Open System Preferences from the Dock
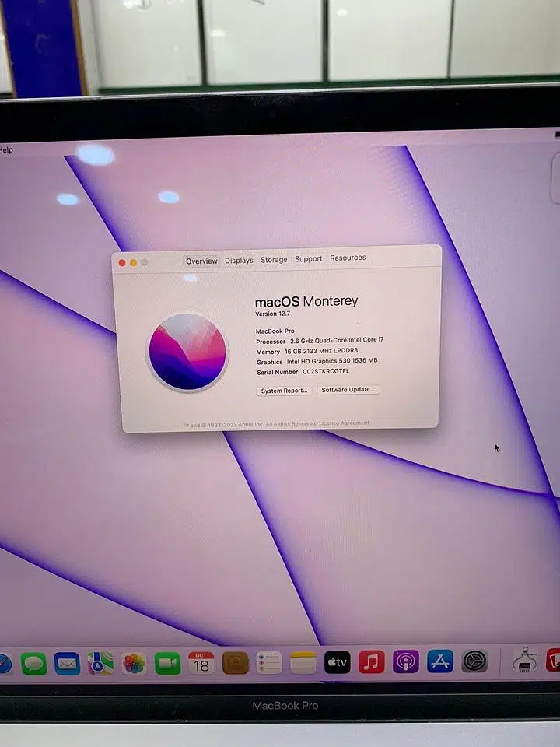The image size is (560, 747). click(474, 661)
